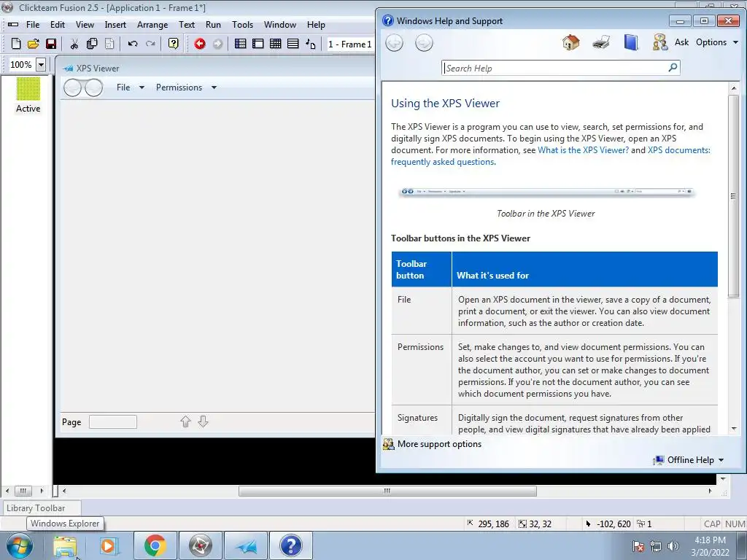Open the Event editor grid icon
Image resolution: width=747 pixels, height=560 pixels.
[x=275, y=44]
